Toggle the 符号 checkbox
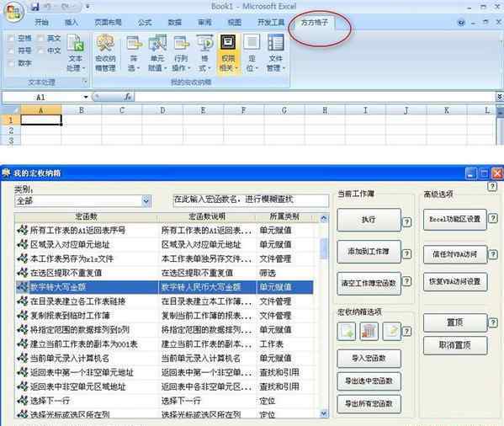 pos(11,51)
